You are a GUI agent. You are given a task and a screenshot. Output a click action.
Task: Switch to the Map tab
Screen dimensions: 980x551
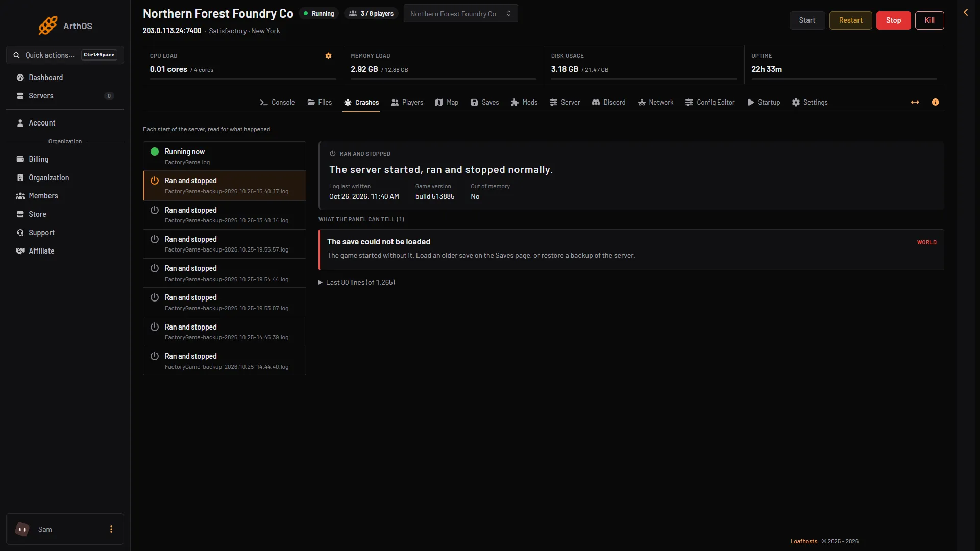(447, 103)
